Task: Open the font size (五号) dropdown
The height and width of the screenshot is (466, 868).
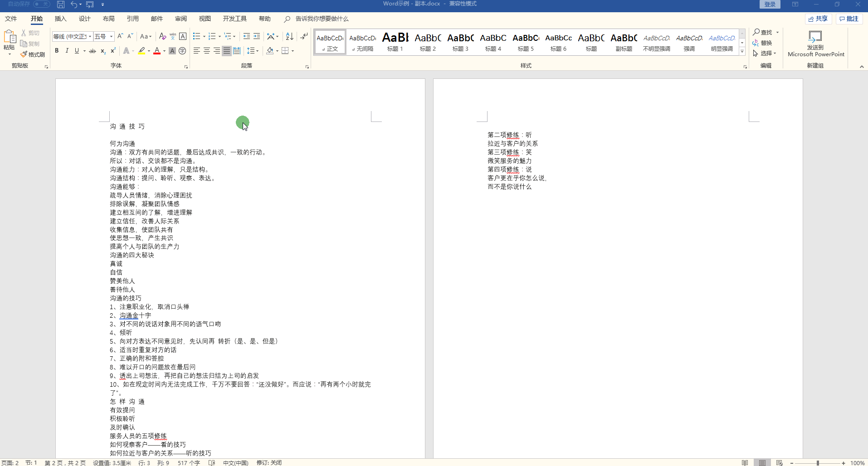Action: (x=111, y=37)
